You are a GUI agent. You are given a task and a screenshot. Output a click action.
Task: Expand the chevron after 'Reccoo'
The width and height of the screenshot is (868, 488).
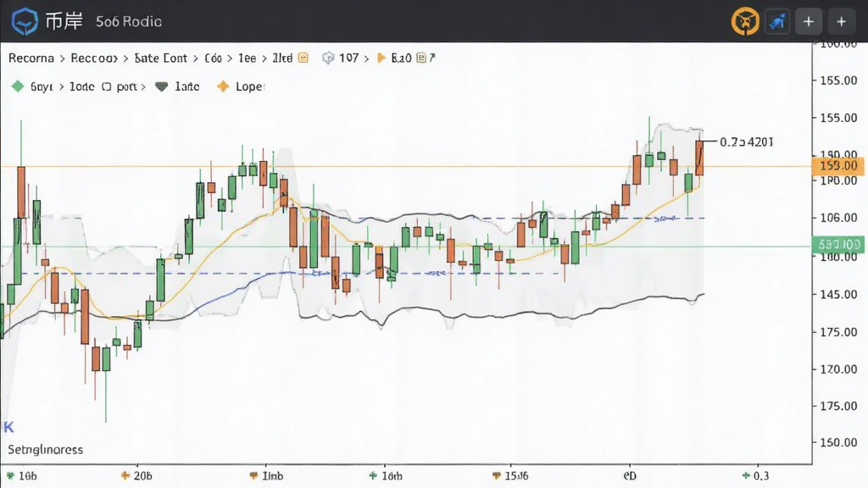pos(125,58)
